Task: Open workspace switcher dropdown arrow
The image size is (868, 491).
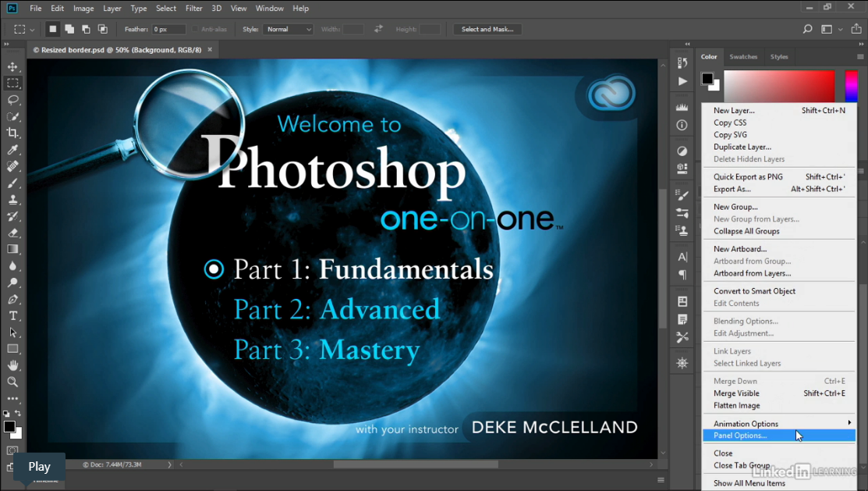Action: [840, 30]
